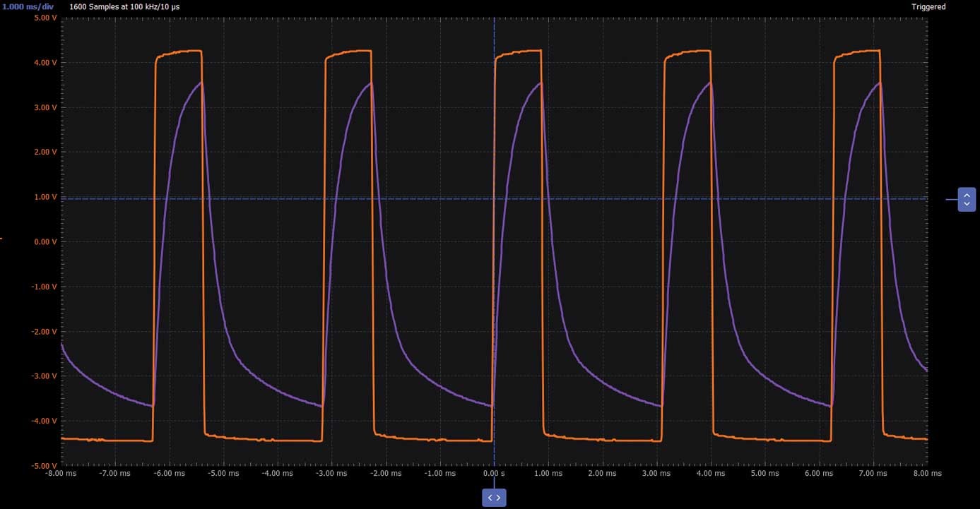Click the up chevron on trigger handle
Screen dimensions: 980x509
(966, 194)
